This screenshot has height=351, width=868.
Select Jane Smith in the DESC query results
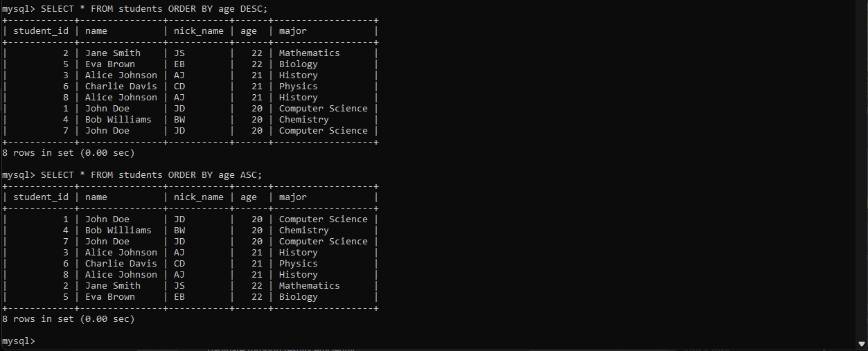(x=112, y=53)
